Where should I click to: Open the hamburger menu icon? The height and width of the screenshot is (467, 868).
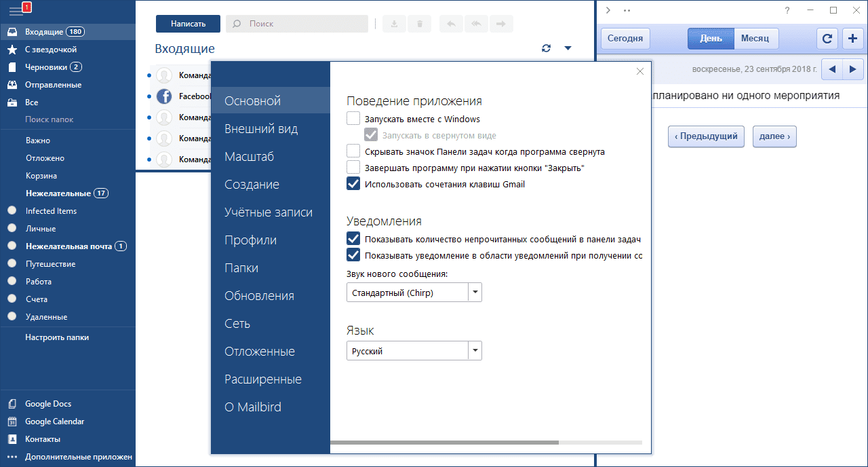coord(16,11)
